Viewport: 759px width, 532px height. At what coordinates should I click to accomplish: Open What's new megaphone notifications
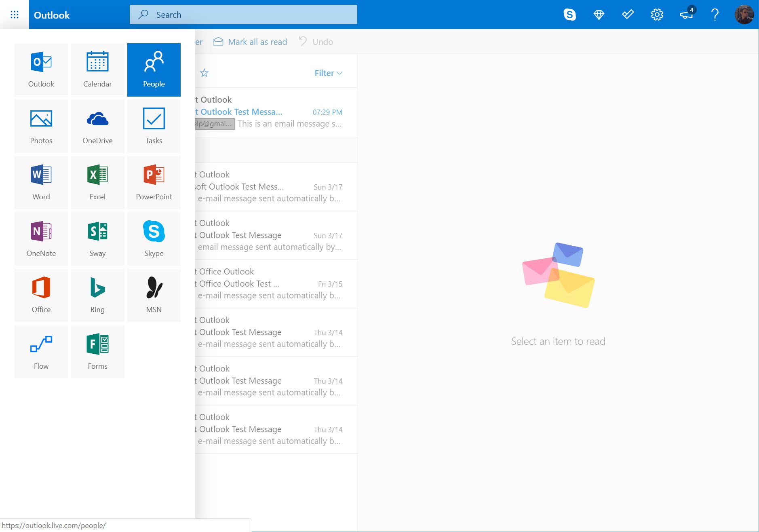[687, 14]
